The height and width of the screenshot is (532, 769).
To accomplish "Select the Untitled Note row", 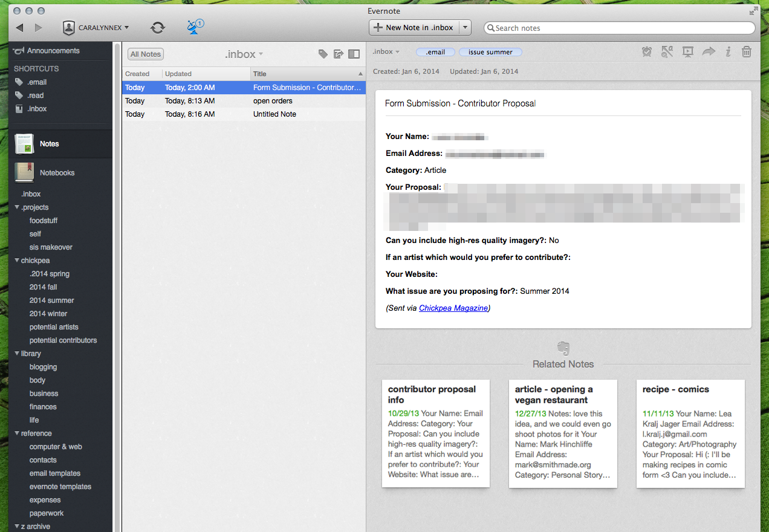I will pyautogui.click(x=244, y=114).
